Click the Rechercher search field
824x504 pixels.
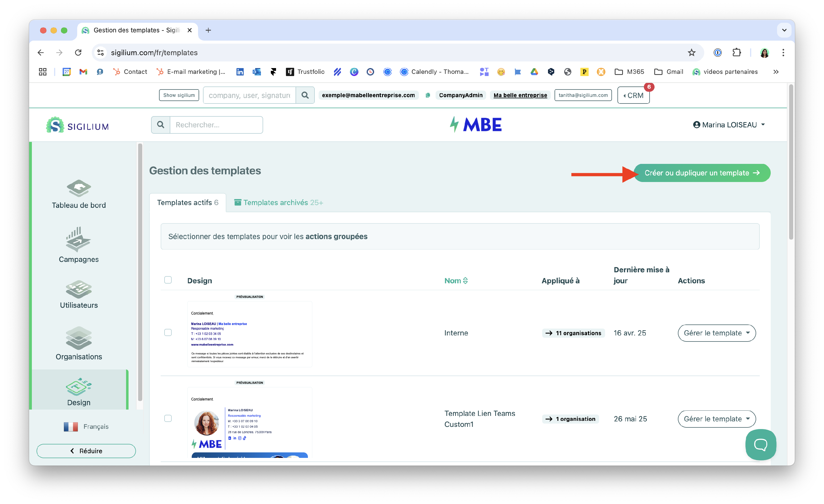(216, 125)
